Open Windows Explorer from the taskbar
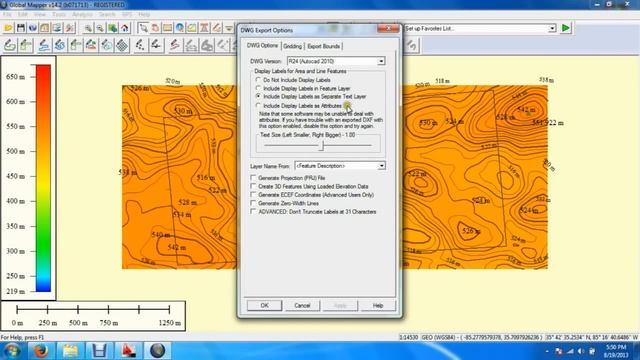 tap(70, 351)
